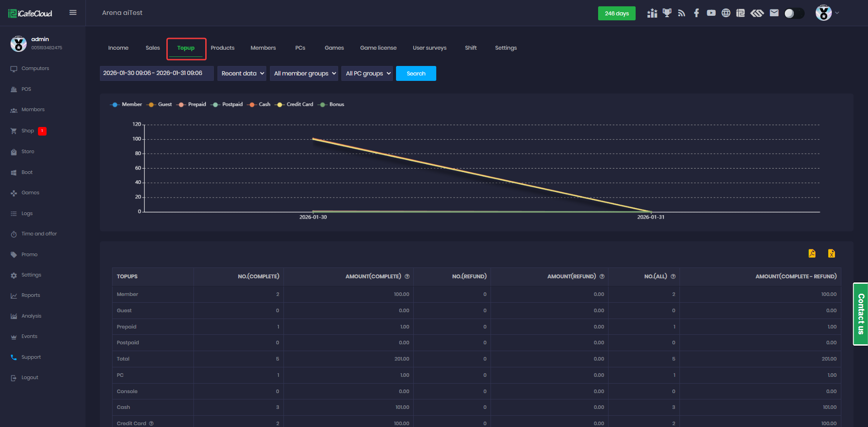Toggle the dark mode switch

pyautogui.click(x=794, y=14)
